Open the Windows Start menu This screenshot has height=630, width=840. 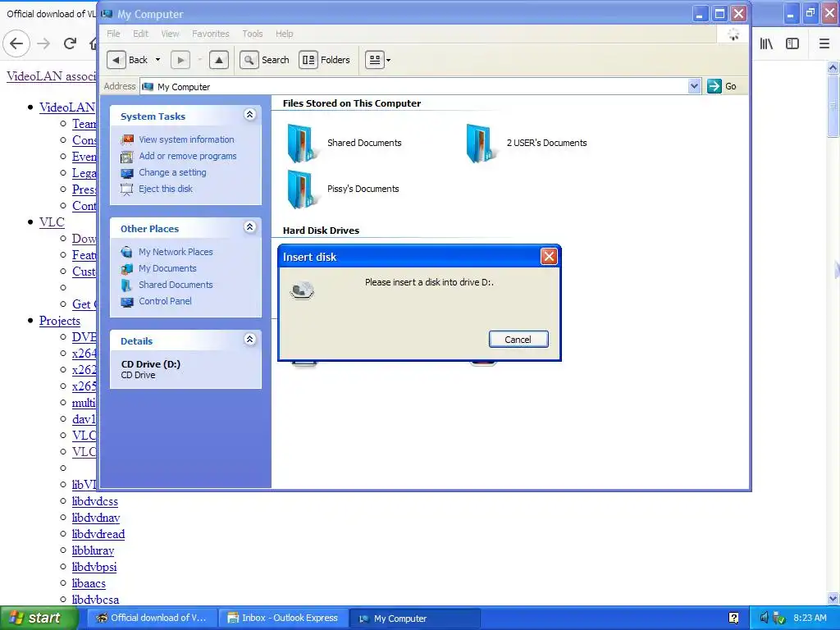38,619
